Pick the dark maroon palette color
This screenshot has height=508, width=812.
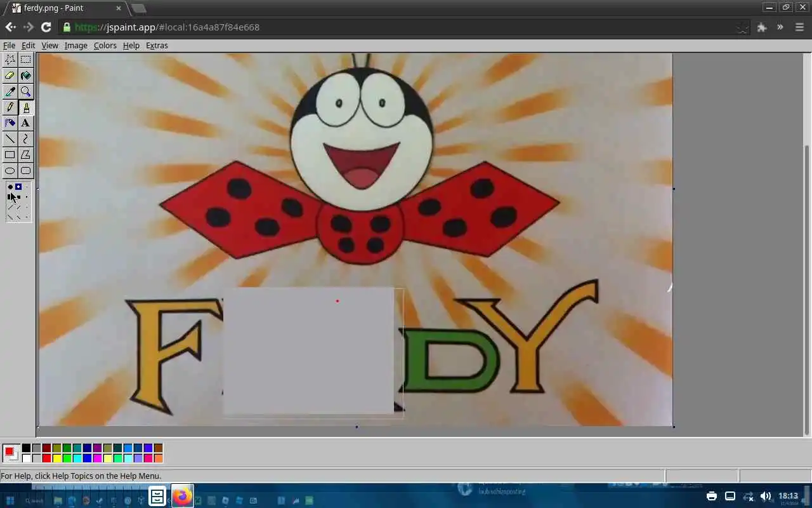46,448
